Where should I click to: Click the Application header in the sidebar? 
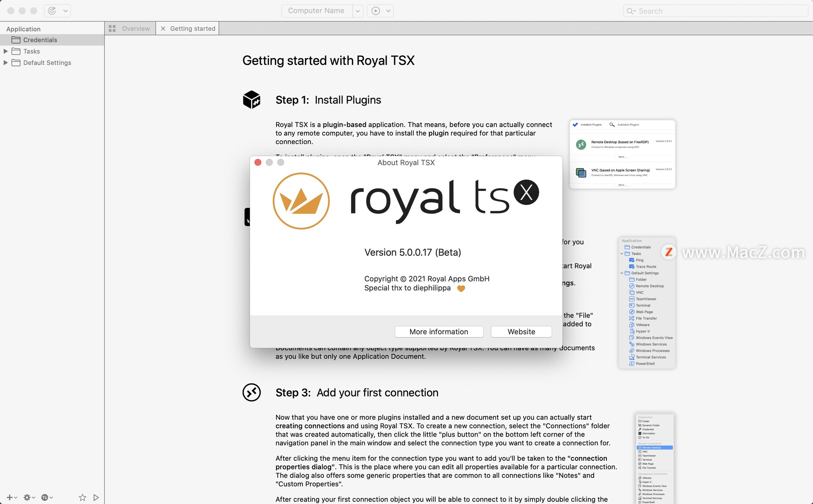23,29
